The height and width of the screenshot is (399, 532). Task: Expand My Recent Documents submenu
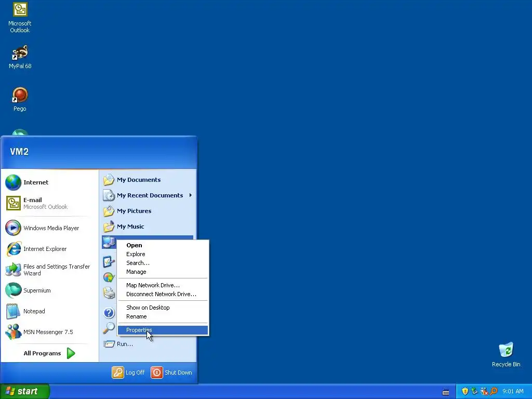point(148,195)
